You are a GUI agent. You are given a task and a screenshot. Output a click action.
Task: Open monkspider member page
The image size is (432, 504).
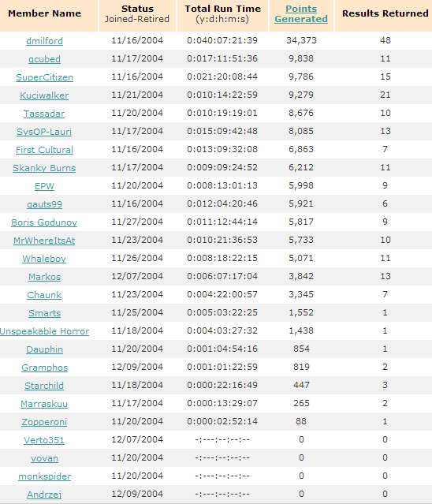(x=44, y=476)
